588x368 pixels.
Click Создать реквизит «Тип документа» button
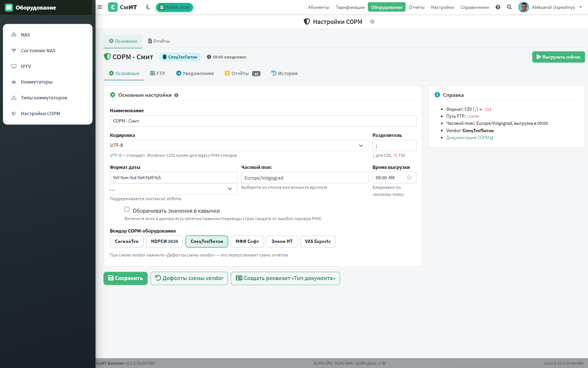click(285, 278)
